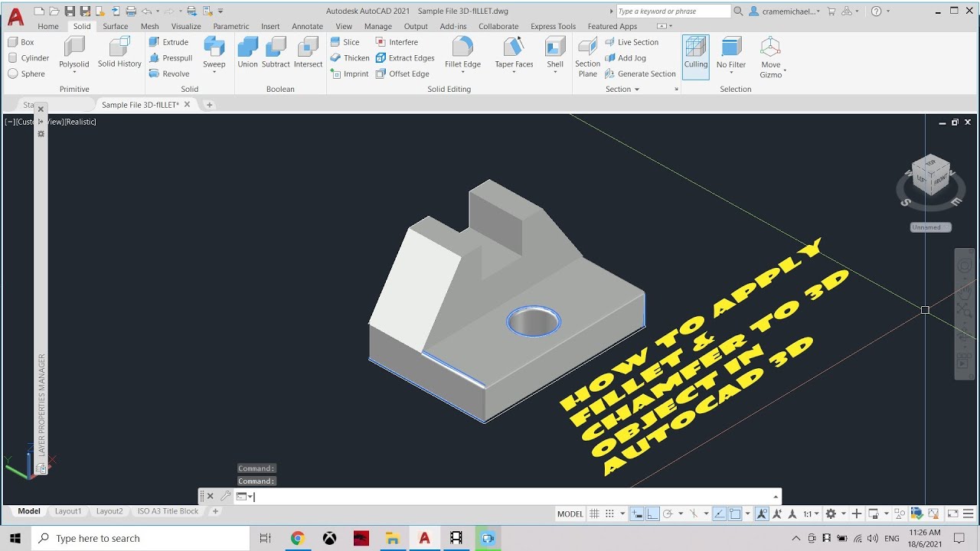Click the Polysolid tool

(74, 52)
